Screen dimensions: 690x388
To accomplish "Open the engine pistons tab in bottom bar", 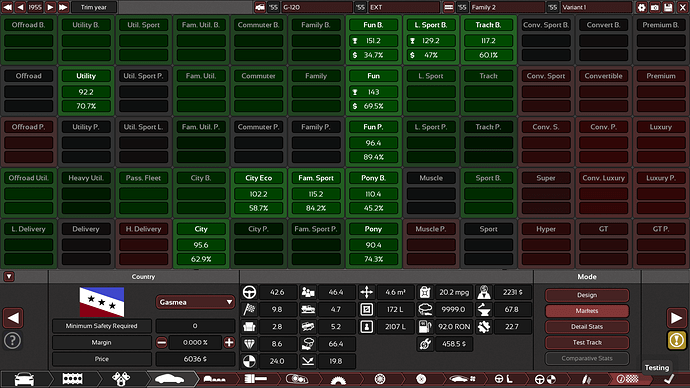I will click(x=121, y=379).
